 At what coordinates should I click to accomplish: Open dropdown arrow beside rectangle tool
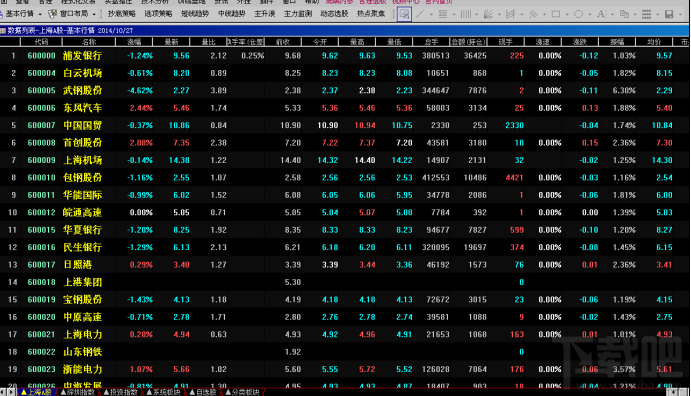coord(567,15)
